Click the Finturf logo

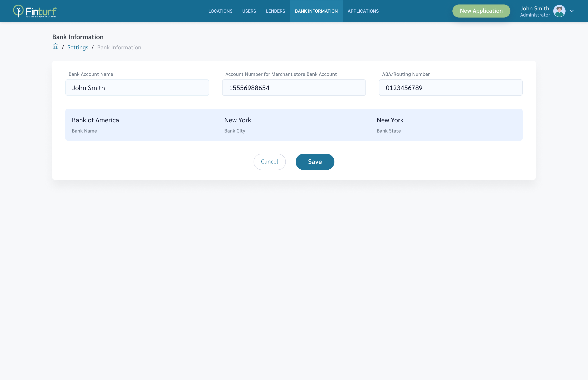[x=35, y=11]
